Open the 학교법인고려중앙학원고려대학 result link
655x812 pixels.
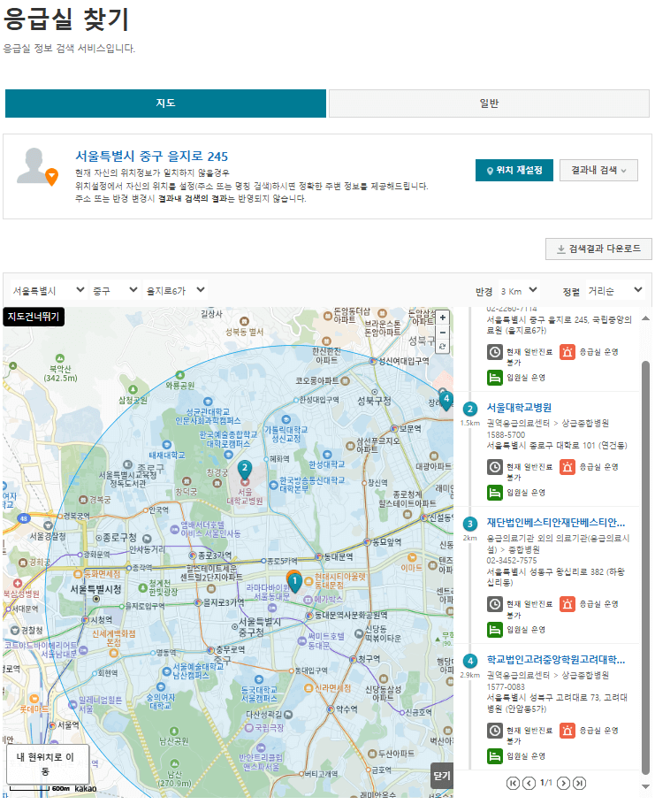(x=556, y=659)
